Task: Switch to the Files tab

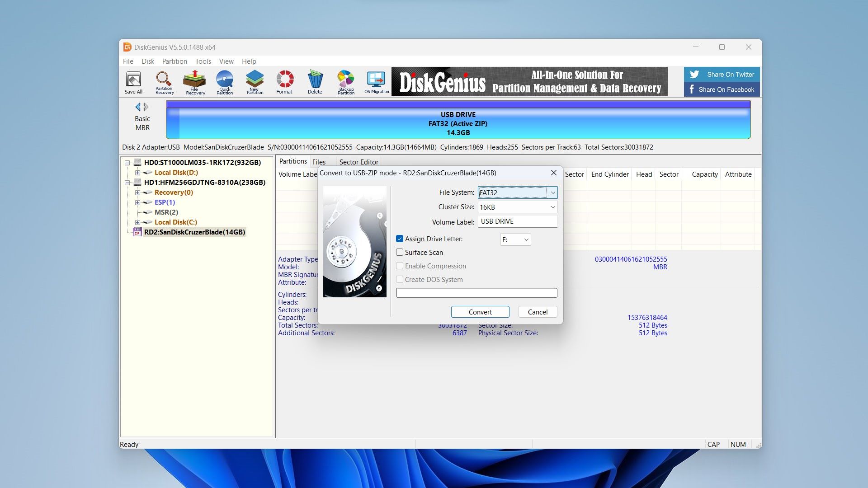Action: pos(318,161)
